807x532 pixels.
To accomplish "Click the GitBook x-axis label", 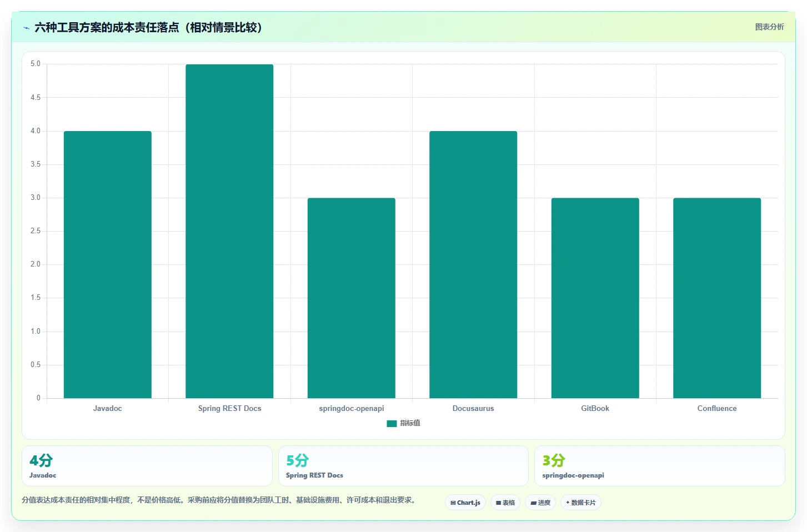I will [x=595, y=408].
